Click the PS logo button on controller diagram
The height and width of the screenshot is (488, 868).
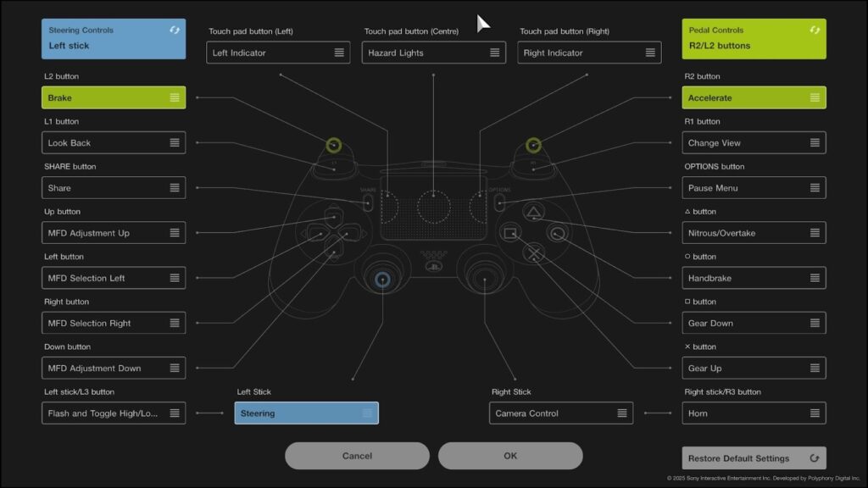coord(433,267)
